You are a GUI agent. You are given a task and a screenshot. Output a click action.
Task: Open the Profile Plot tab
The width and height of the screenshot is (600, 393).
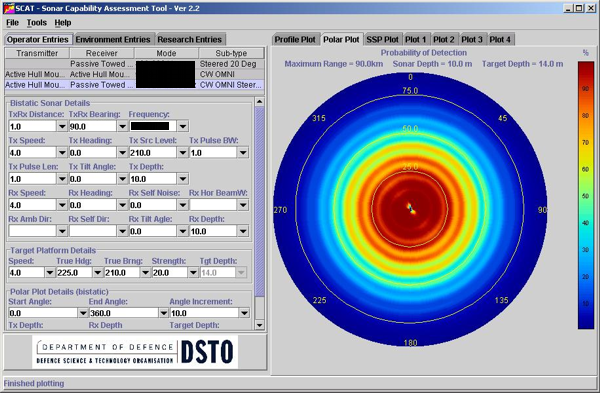(295, 39)
